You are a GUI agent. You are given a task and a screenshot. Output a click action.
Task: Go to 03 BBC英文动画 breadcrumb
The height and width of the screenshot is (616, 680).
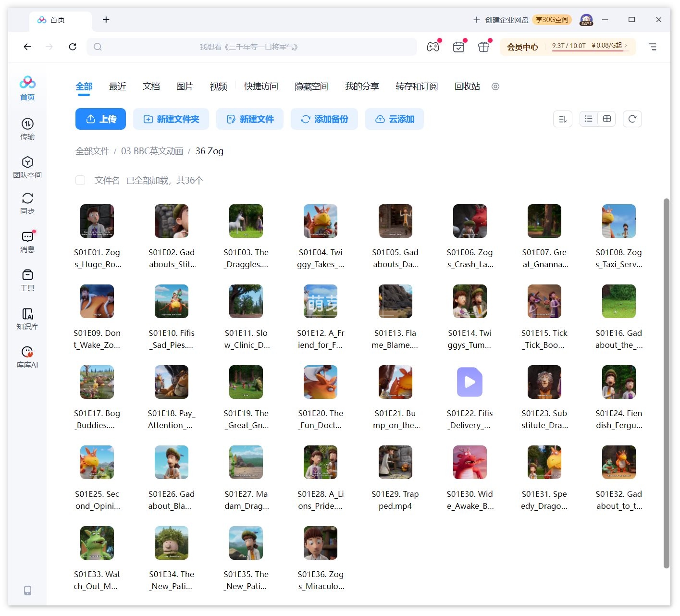tap(152, 151)
